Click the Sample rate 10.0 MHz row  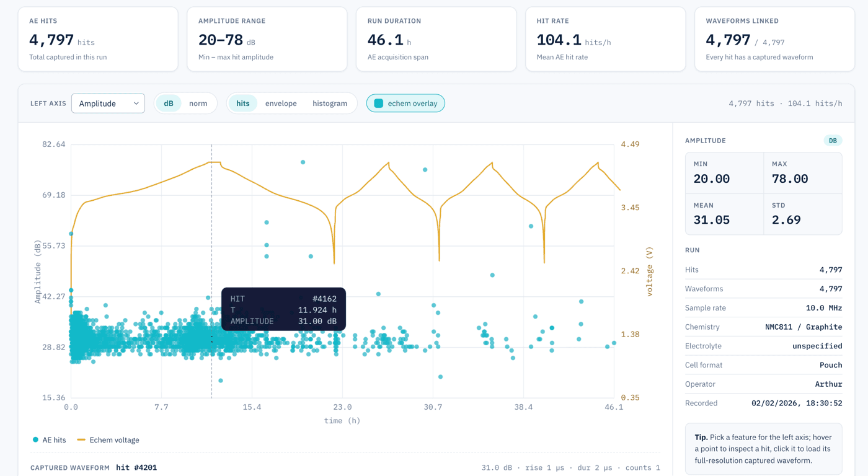click(763, 308)
